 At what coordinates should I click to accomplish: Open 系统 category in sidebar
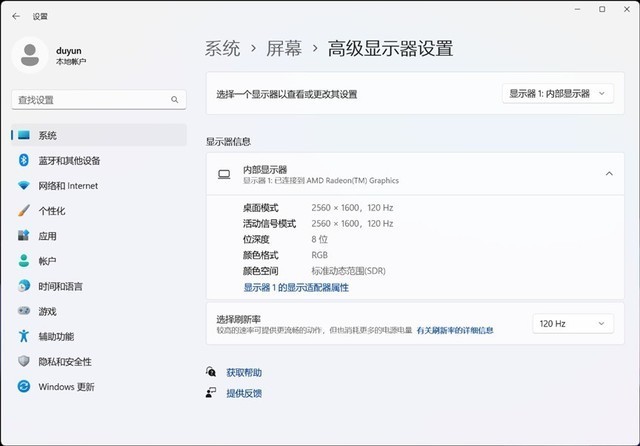[99, 135]
